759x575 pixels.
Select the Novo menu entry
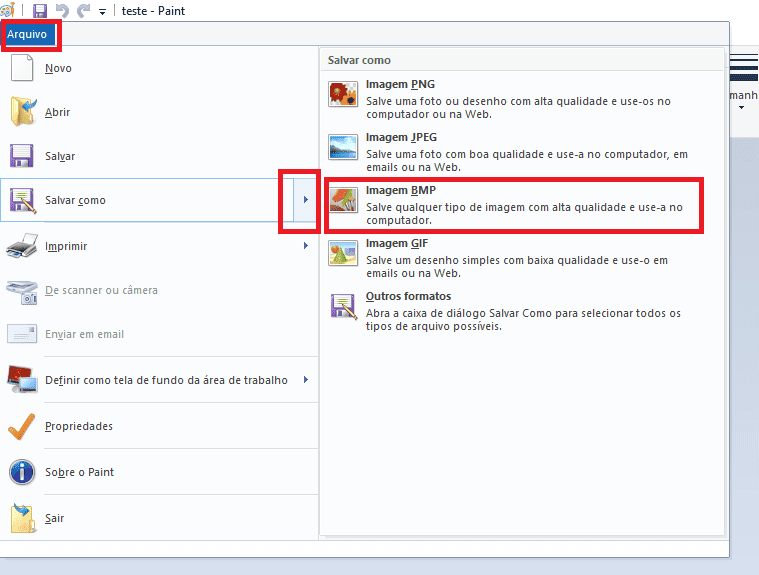159,68
